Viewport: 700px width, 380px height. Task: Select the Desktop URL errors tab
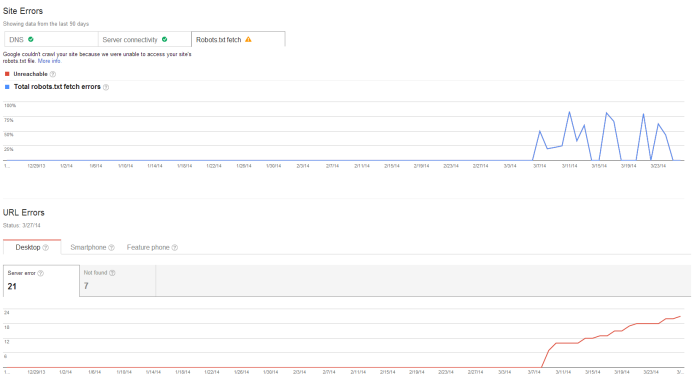click(x=32, y=247)
